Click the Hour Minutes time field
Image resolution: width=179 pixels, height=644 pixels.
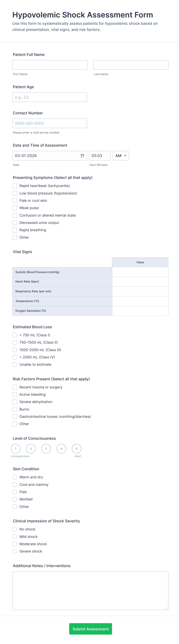point(100,156)
